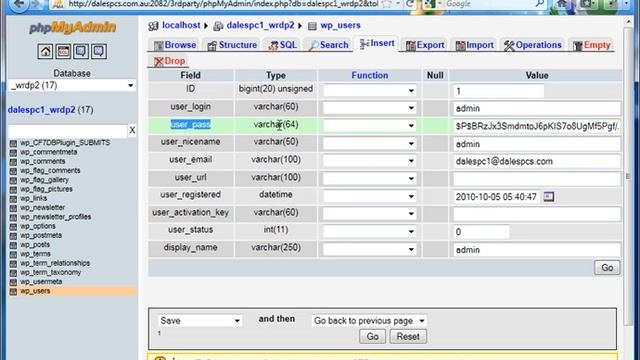Click the user_registered datetime value field

497,197
